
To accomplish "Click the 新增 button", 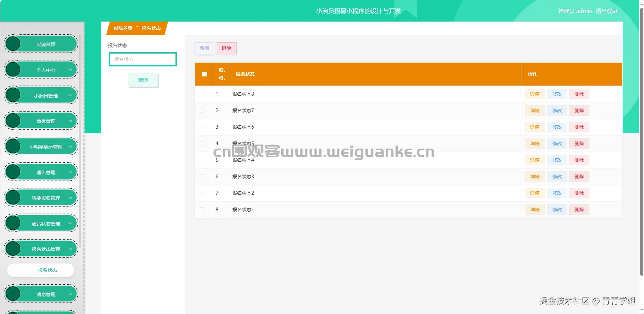I will [x=204, y=48].
